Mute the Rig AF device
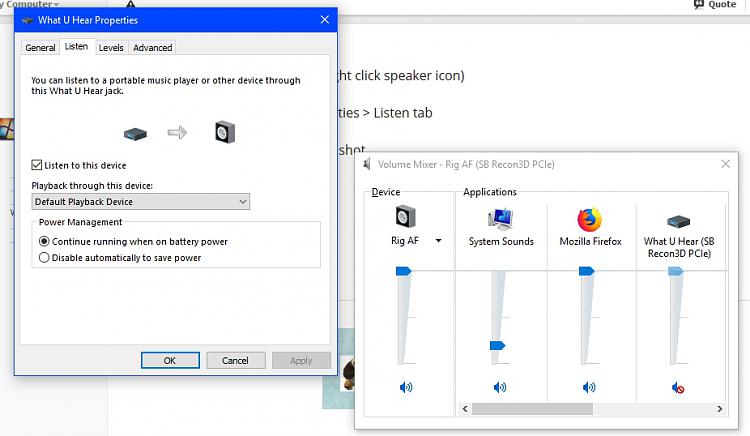This screenshot has width=750, height=436. click(406, 387)
